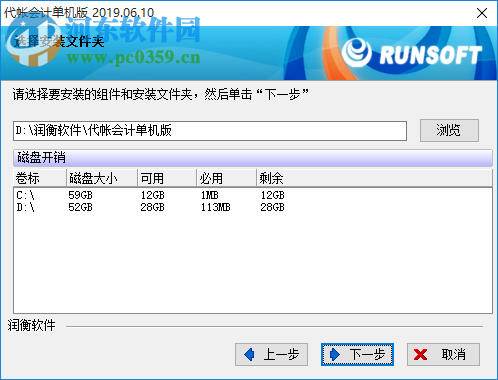The height and width of the screenshot is (380, 498).
Task: Click the 113MB required space cell
Action: pyautogui.click(x=215, y=207)
